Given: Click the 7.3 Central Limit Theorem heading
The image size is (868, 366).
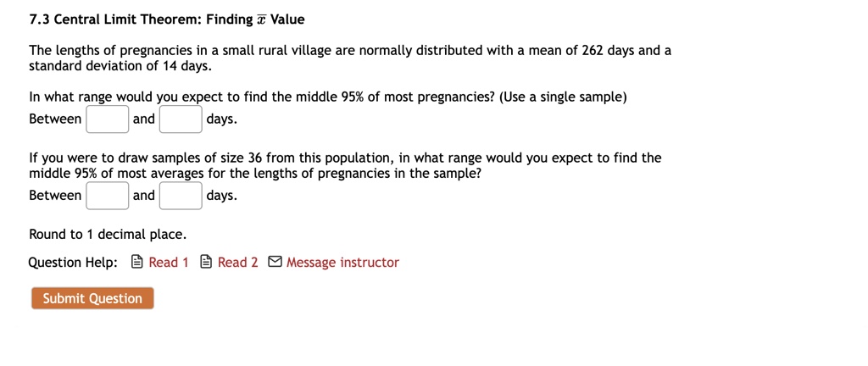Looking at the screenshot, I should click(x=167, y=19).
